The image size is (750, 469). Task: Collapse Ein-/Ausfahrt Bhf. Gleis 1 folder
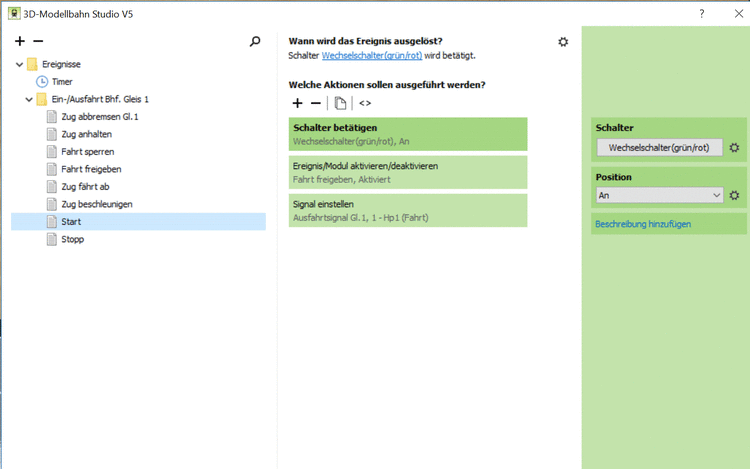pyautogui.click(x=29, y=99)
